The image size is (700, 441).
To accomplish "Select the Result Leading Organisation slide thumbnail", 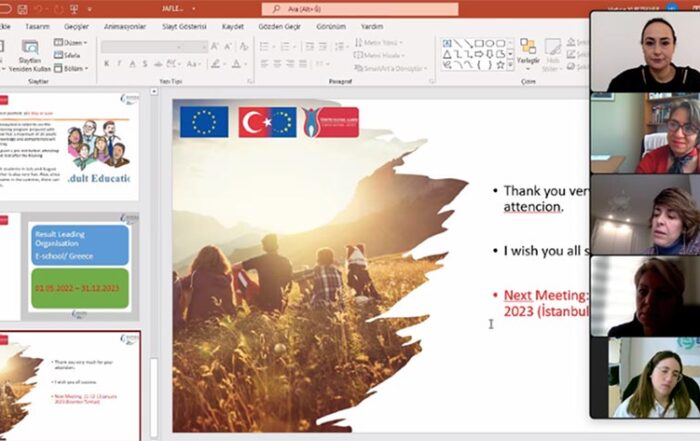I will pyautogui.click(x=80, y=266).
